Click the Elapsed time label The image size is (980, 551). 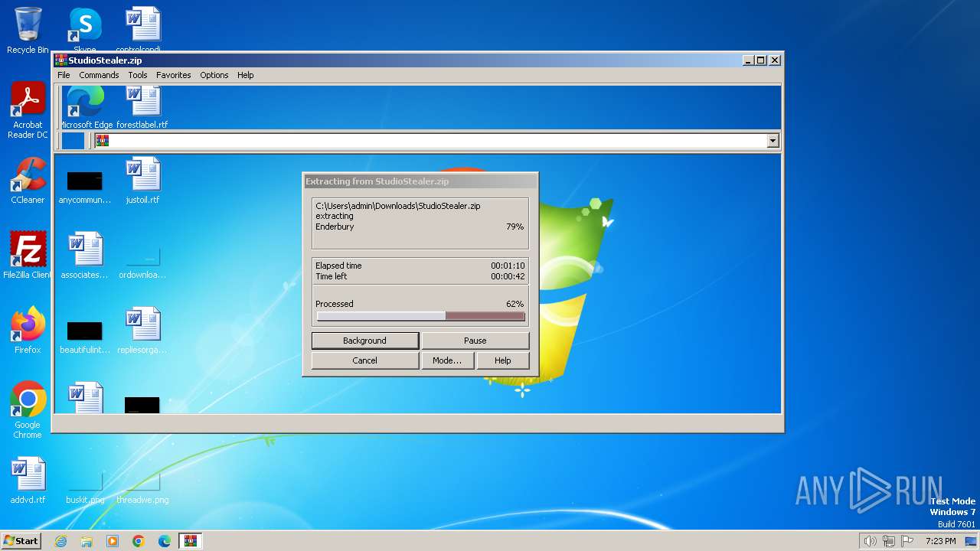click(338, 266)
